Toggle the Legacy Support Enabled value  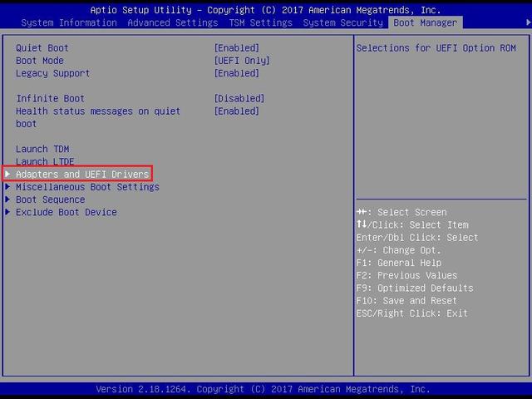(237, 73)
